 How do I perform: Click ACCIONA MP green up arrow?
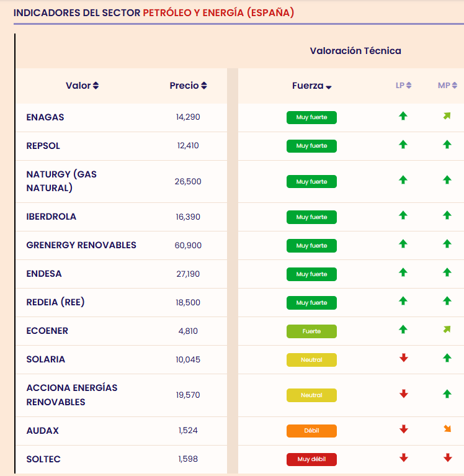coord(447,393)
